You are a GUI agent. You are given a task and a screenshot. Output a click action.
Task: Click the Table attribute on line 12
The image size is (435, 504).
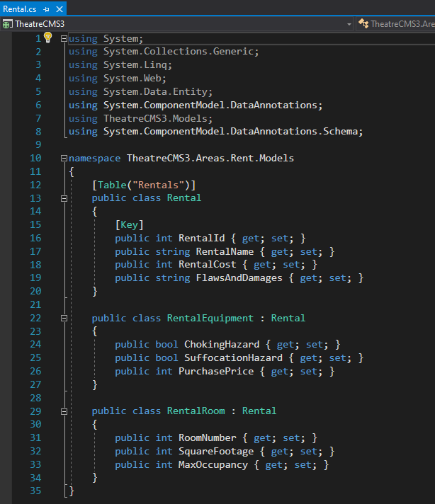[x=112, y=185]
